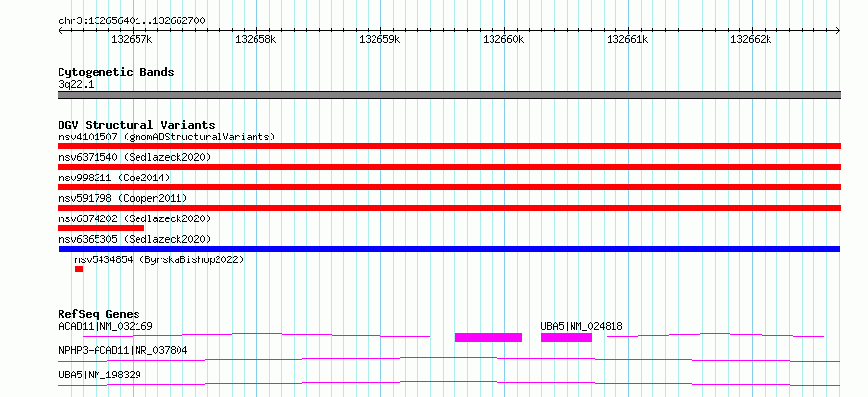Select the ACAD11|NM_032169 gene label

tap(105, 326)
